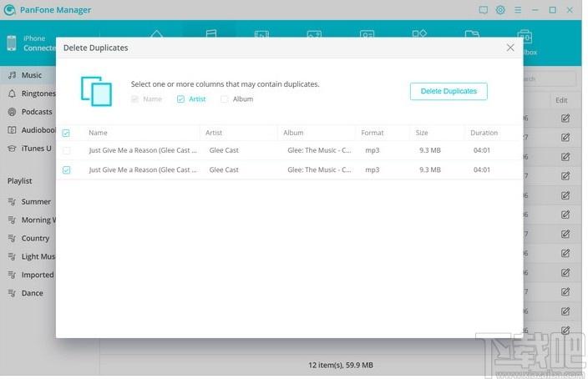This screenshot has height=379, width=588.
Task: Sort by the Artist column header
Action: 214,133
